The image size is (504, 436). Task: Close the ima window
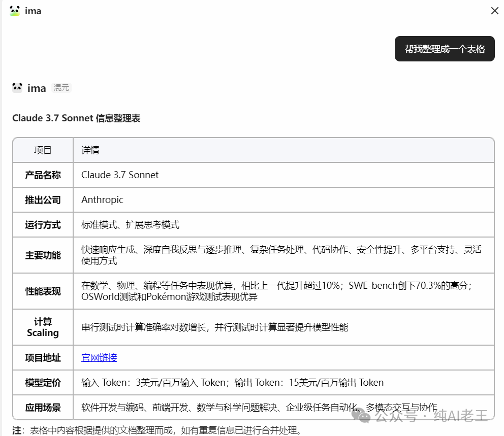coord(494,11)
